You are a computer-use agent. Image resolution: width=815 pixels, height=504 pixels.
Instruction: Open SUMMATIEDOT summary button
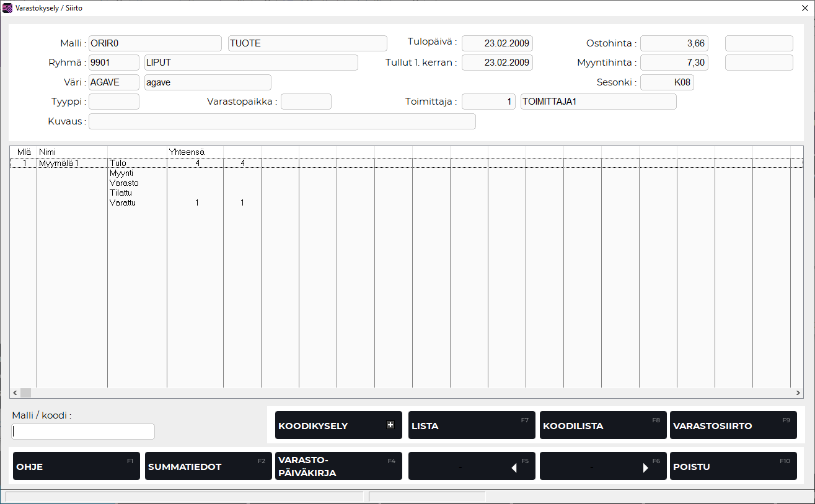206,466
